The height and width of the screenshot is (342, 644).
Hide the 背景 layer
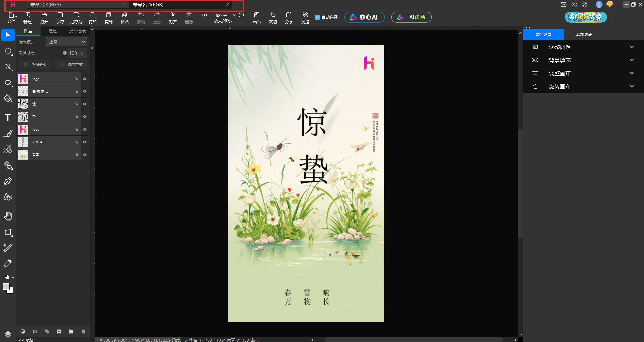[x=85, y=154]
